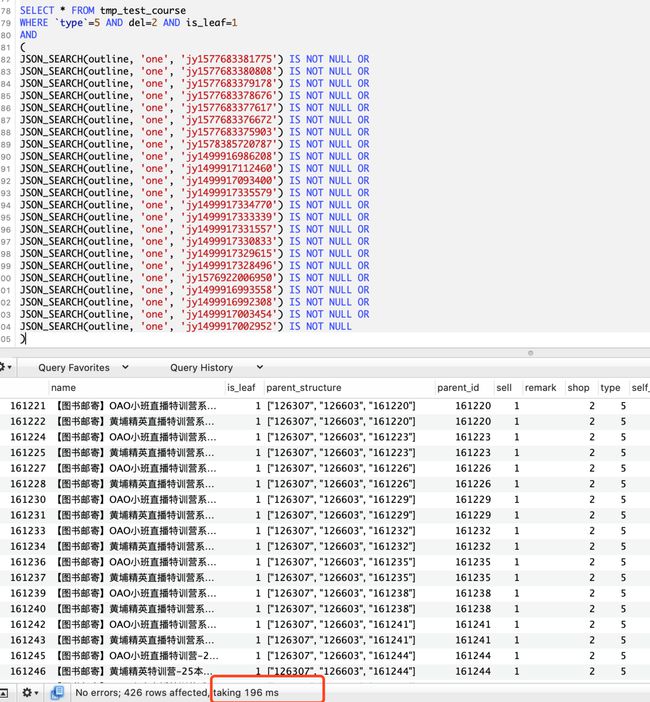Select result row with id 161240

point(325,609)
